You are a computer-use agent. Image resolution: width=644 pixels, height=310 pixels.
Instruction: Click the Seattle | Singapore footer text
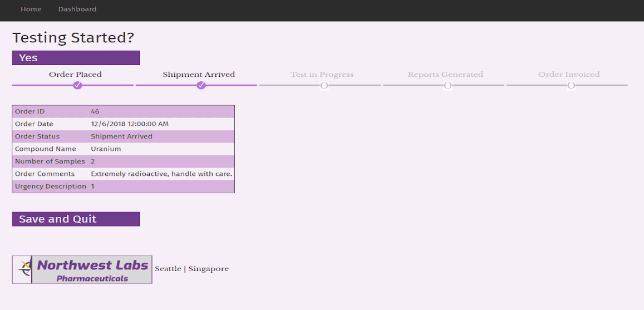point(191,269)
